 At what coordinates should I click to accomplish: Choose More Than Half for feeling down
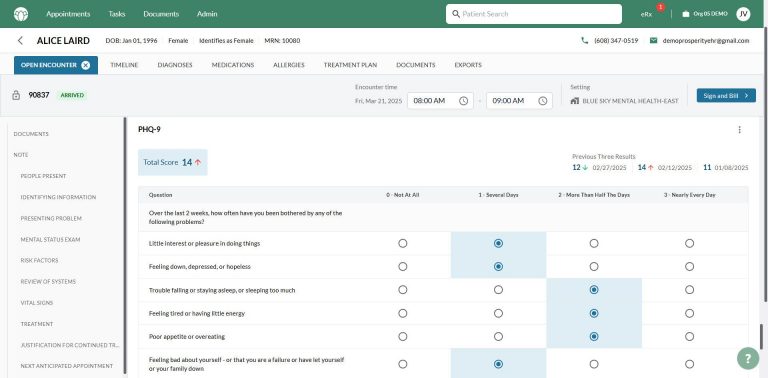tap(594, 266)
